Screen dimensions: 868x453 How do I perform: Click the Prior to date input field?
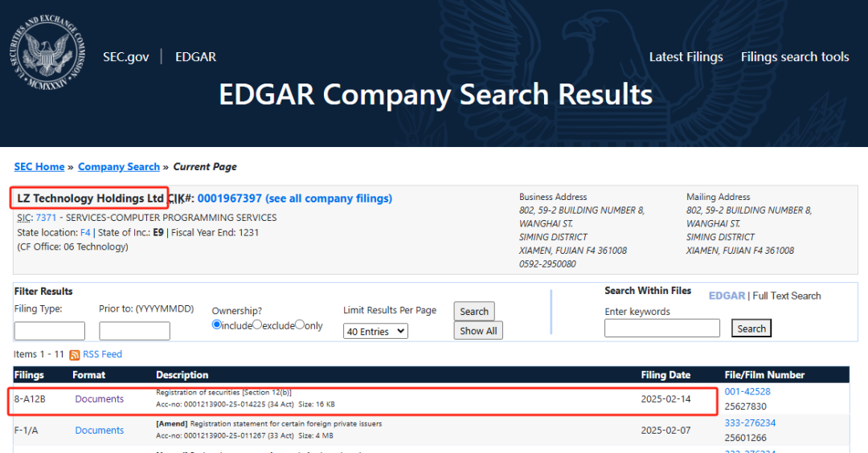134,331
